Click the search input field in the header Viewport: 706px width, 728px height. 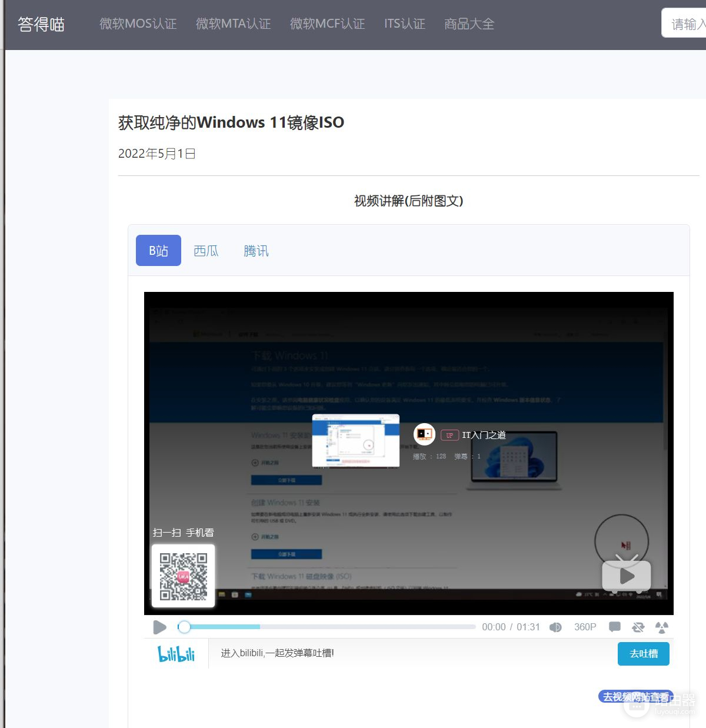pyautogui.click(x=686, y=24)
